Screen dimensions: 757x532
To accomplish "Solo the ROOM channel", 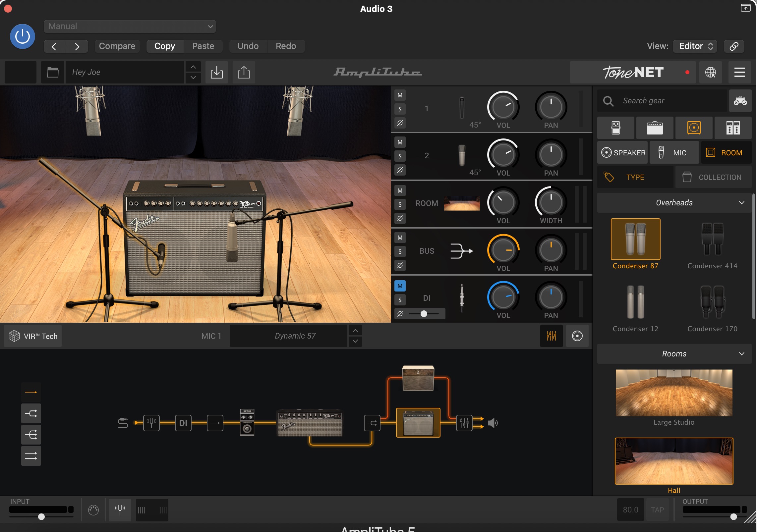I will (x=400, y=204).
